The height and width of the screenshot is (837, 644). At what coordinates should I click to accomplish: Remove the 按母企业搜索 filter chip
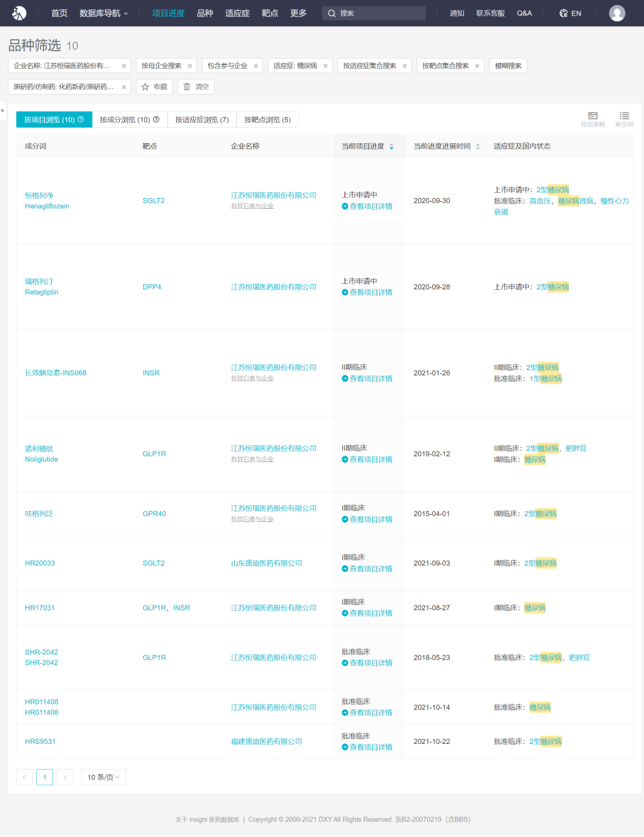pyautogui.click(x=190, y=66)
